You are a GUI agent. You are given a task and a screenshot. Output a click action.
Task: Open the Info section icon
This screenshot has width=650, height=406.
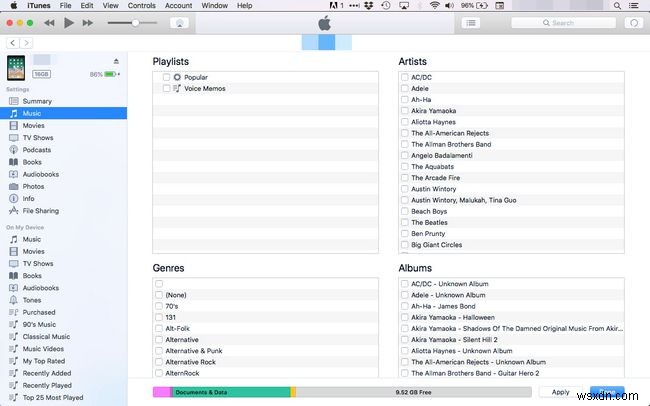[x=14, y=199]
